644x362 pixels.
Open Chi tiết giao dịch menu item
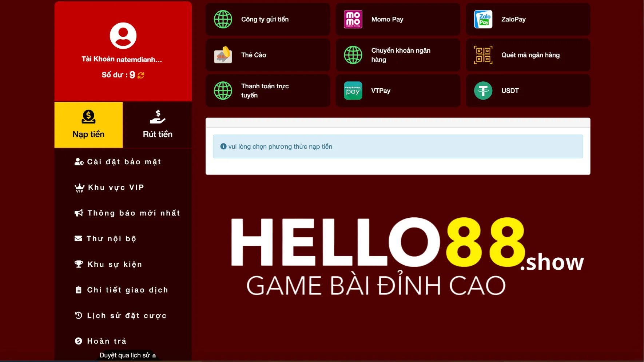pyautogui.click(x=123, y=290)
